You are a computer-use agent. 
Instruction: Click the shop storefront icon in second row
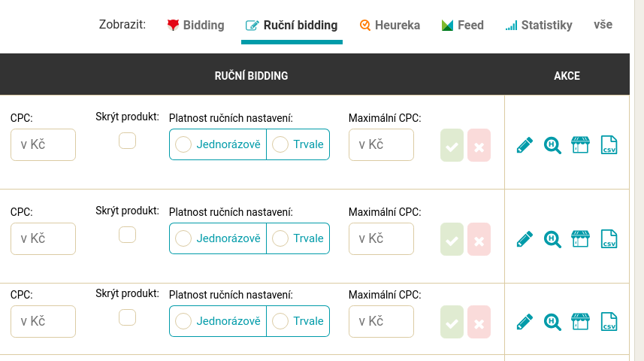580,239
